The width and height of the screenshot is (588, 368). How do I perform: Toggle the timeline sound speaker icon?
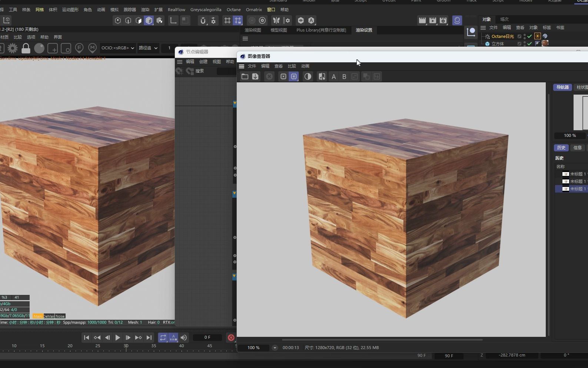(184, 338)
